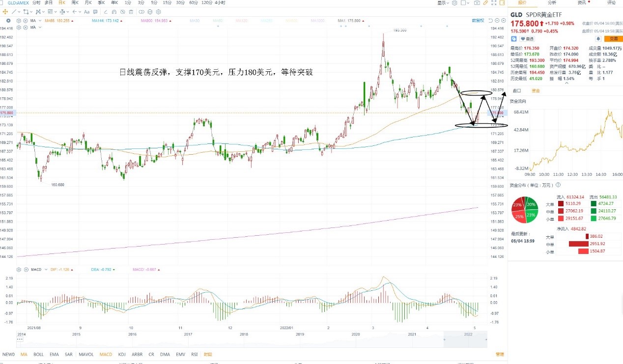Select the rectangle shape drawing tool
Image resolution: width=623 pixels, height=364 pixels.
26,12
